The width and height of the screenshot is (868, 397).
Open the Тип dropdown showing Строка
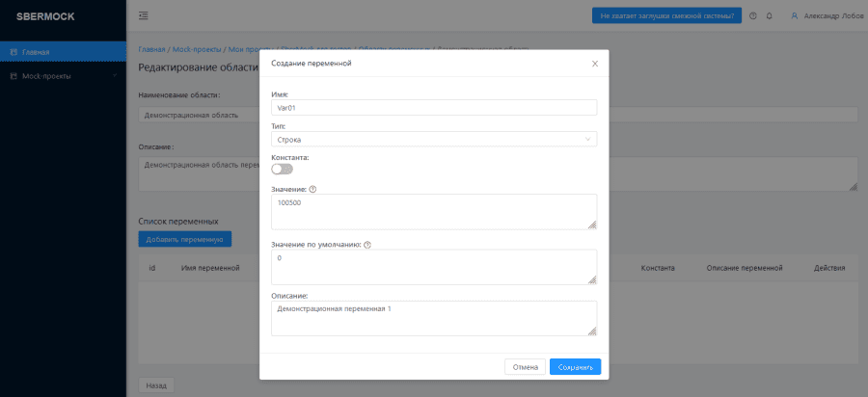click(x=434, y=139)
